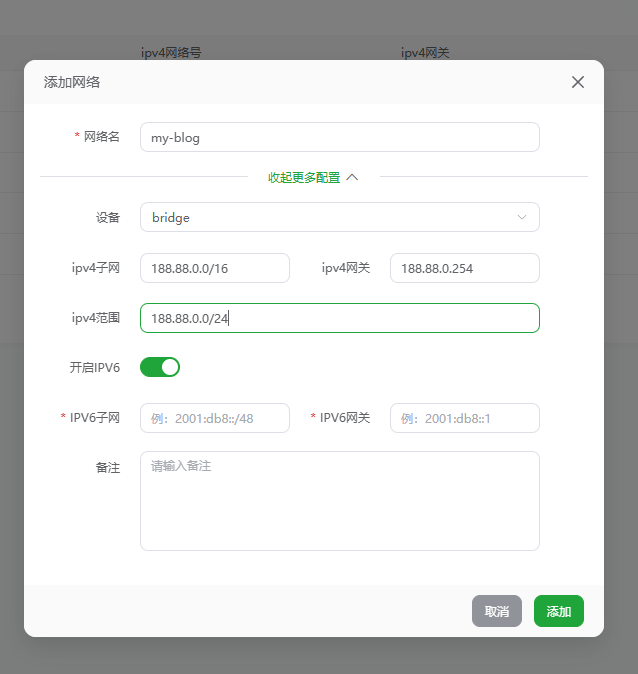Click the ipv4网络号 column header behind dialog
The width and height of the screenshot is (638, 674).
[171, 52]
